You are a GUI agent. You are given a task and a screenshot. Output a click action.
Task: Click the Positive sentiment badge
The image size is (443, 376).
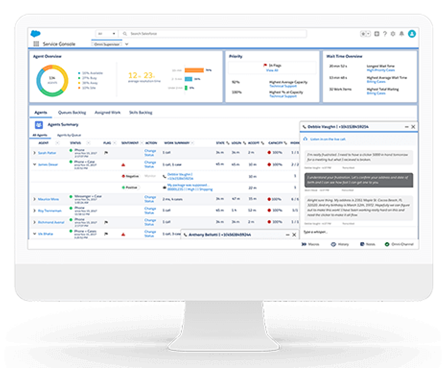131,187
